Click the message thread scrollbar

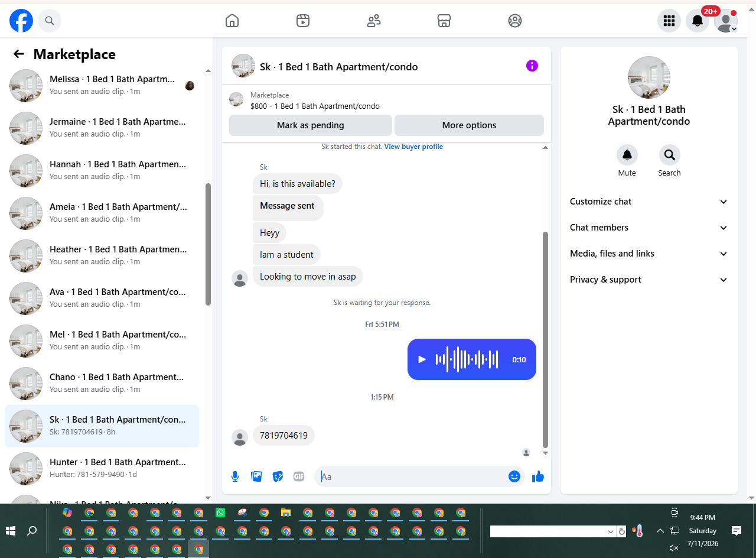point(545,340)
